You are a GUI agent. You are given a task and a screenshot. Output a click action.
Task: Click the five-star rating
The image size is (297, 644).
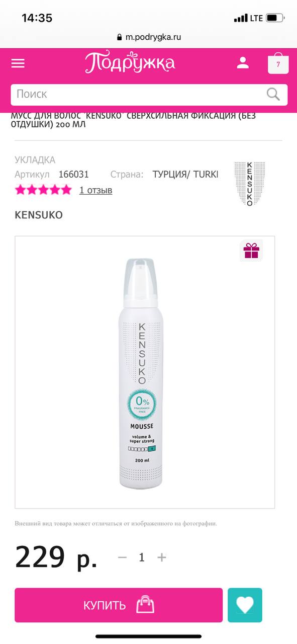(43, 190)
